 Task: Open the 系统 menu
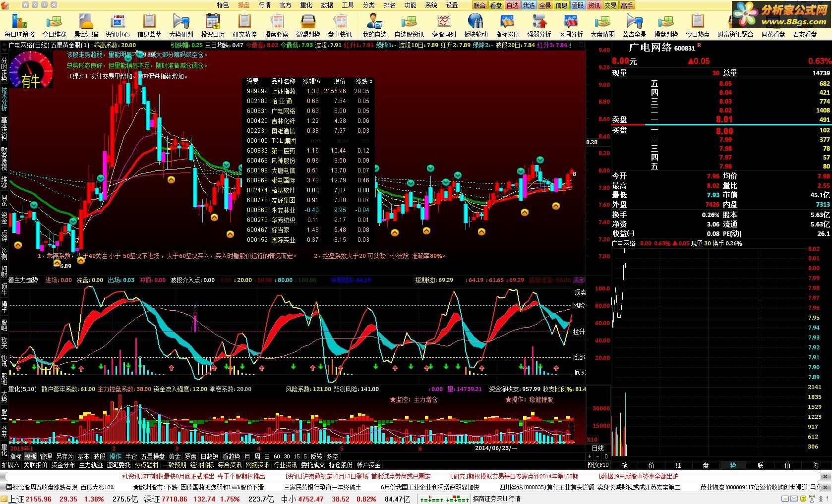[431, 5]
